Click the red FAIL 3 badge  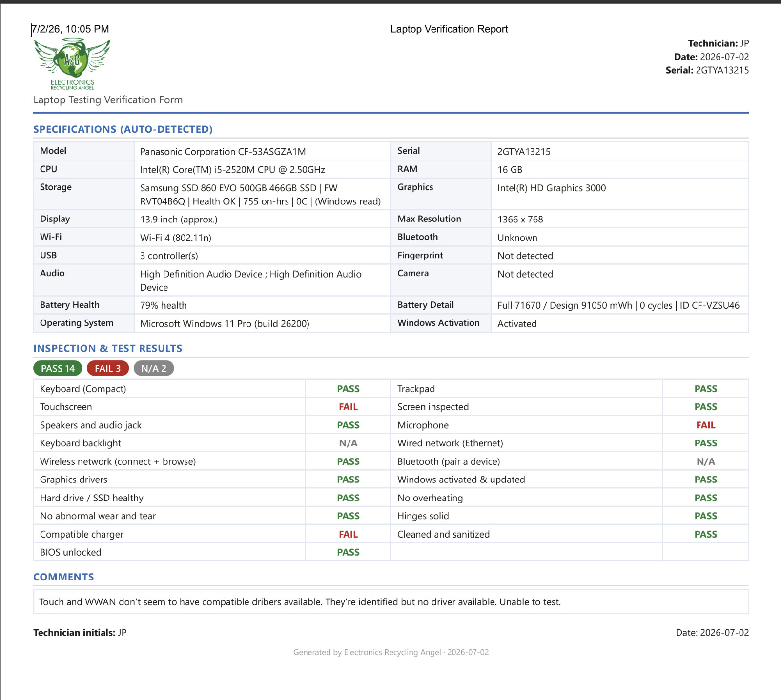[108, 368]
